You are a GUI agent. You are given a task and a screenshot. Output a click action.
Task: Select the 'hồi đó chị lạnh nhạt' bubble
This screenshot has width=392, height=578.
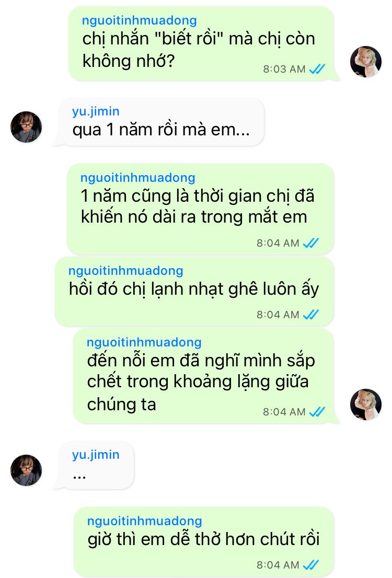pyautogui.click(x=194, y=292)
